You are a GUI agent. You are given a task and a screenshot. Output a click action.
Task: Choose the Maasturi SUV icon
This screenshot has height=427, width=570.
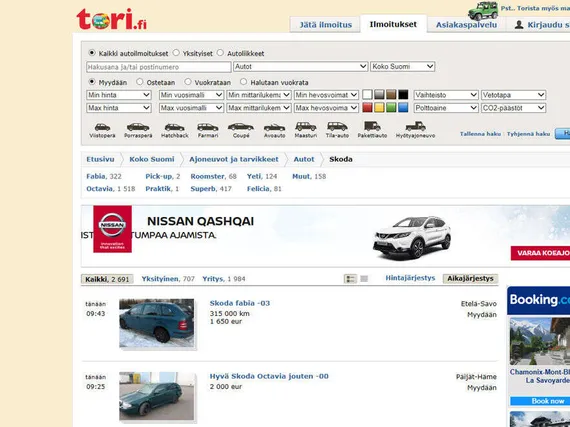(305, 130)
